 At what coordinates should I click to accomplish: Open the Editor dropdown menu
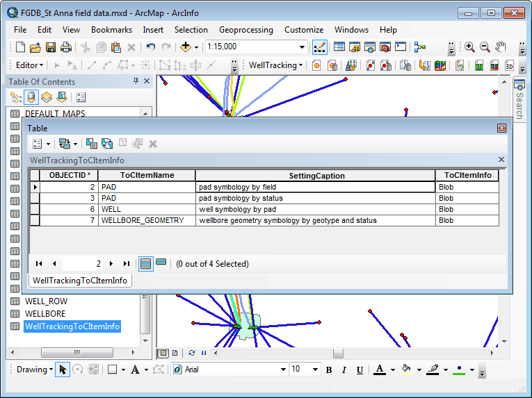29,65
